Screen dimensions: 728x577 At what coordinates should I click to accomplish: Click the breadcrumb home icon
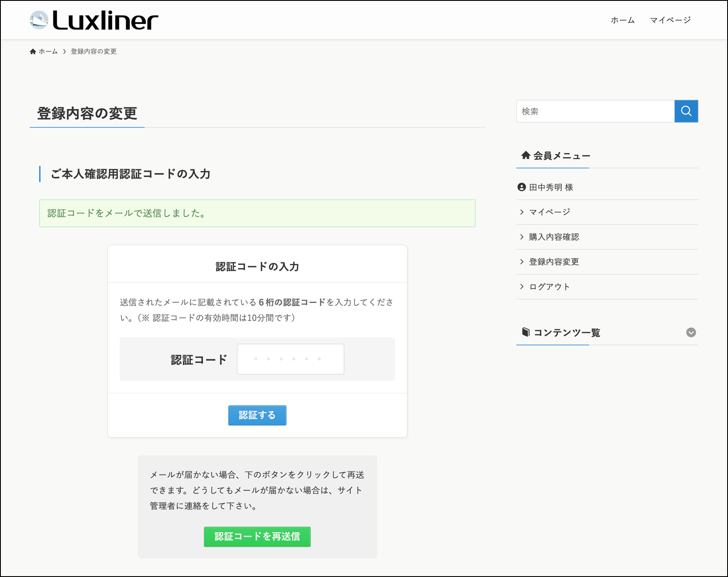tap(33, 52)
